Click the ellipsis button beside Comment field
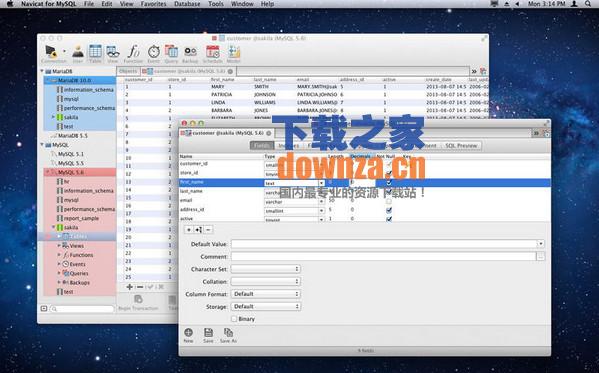 [x=541, y=256]
